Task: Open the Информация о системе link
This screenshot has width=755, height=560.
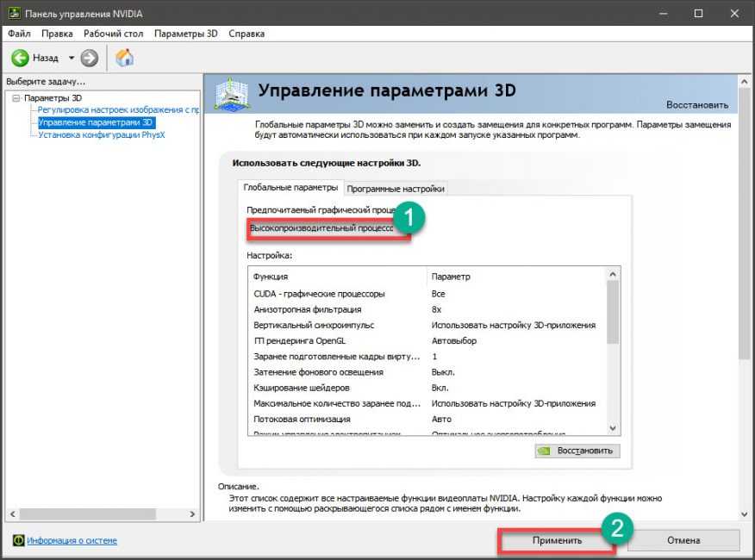Action: point(72,541)
